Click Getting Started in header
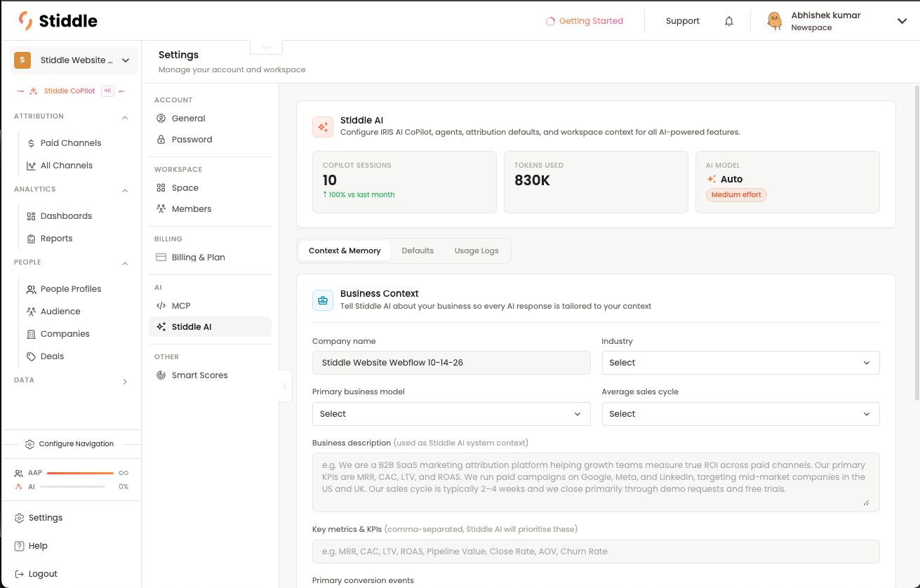Image resolution: width=920 pixels, height=588 pixels. [x=585, y=21]
